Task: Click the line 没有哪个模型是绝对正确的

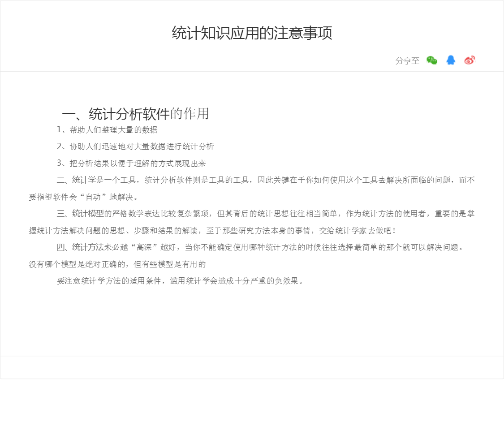Action: coord(117,264)
